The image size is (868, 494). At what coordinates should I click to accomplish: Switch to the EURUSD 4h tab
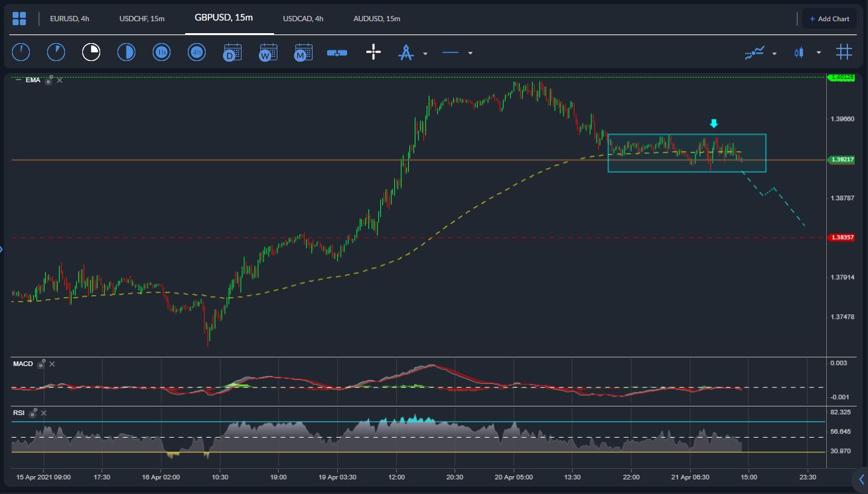pos(69,18)
